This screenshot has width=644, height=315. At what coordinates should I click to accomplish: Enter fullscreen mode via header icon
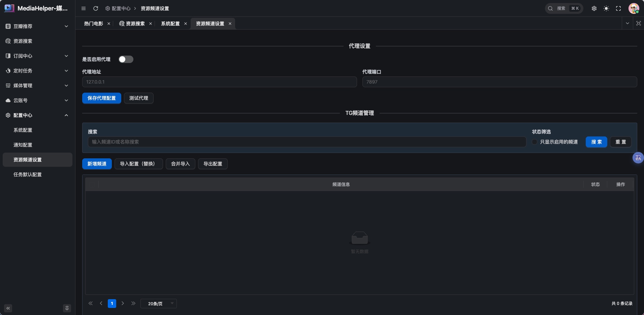[x=618, y=8]
